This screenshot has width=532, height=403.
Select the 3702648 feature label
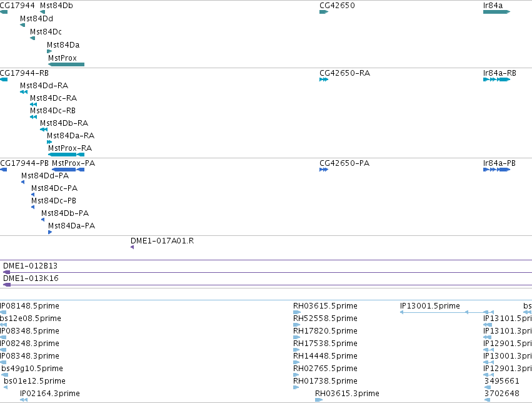tap(502, 394)
